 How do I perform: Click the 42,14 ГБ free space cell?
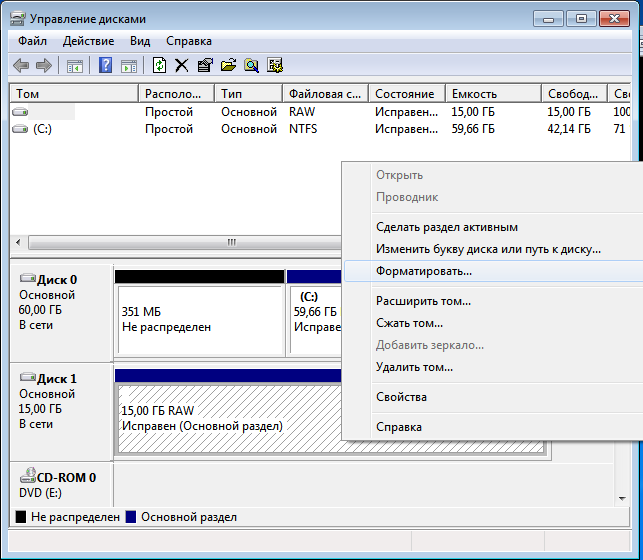[569, 129]
